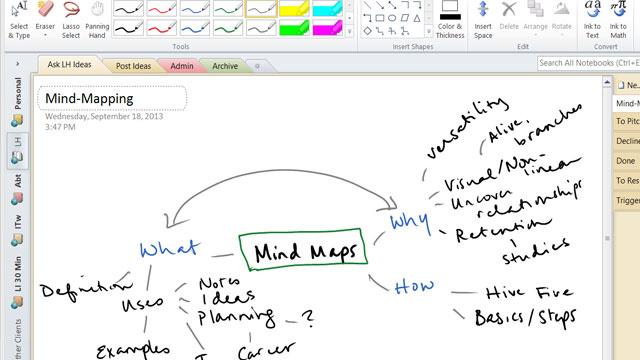Viewport: 640px width, 360px height.
Task: Insert an ellipse shape
Action: 392,18
